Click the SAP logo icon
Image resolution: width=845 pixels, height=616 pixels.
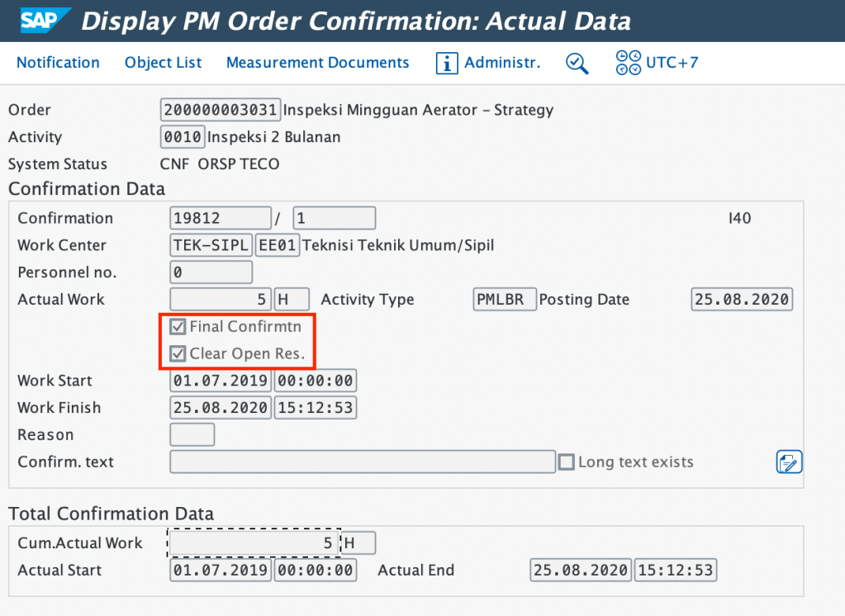coord(40,21)
